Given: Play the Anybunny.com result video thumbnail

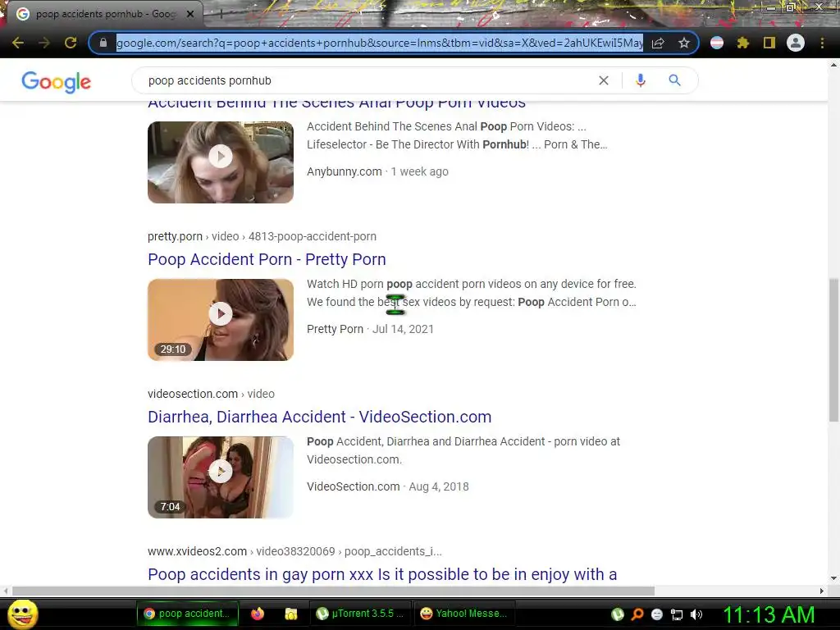Looking at the screenshot, I should [x=221, y=162].
